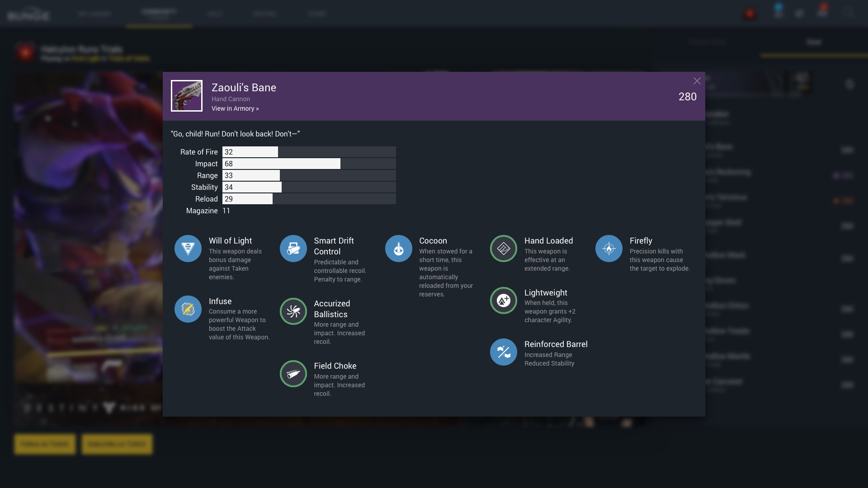Open View in Armory link
The height and width of the screenshot is (488, 868).
(235, 108)
